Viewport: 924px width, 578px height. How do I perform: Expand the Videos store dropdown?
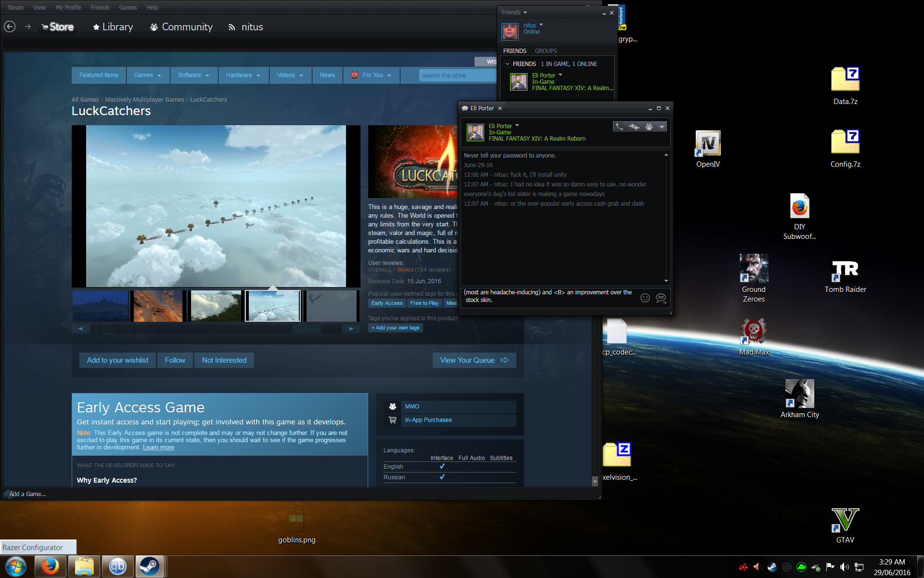coord(290,75)
